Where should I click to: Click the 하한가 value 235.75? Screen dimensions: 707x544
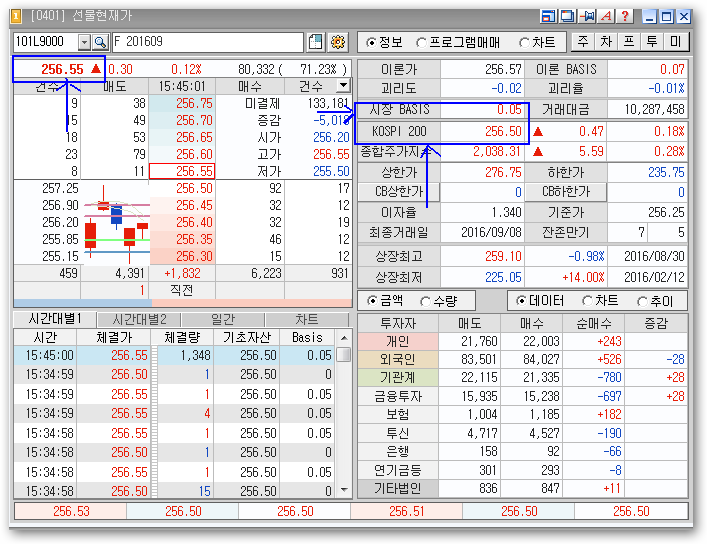coord(666,172)
